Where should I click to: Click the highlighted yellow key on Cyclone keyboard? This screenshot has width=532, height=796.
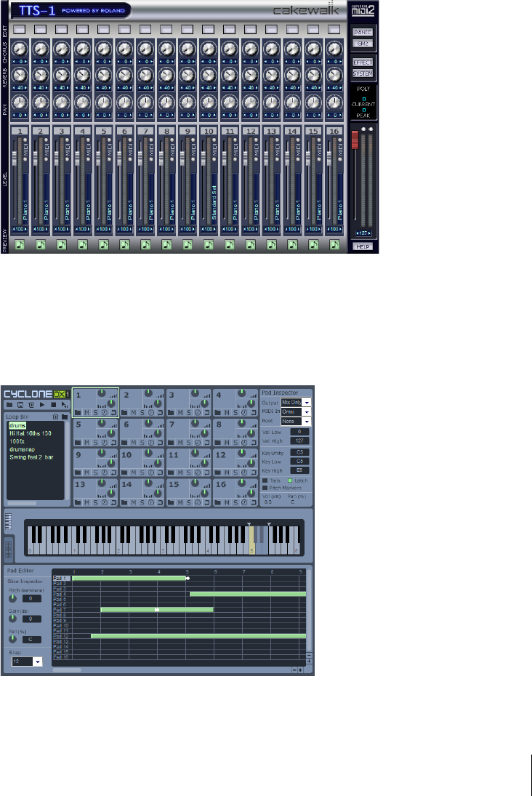(251, 540)
